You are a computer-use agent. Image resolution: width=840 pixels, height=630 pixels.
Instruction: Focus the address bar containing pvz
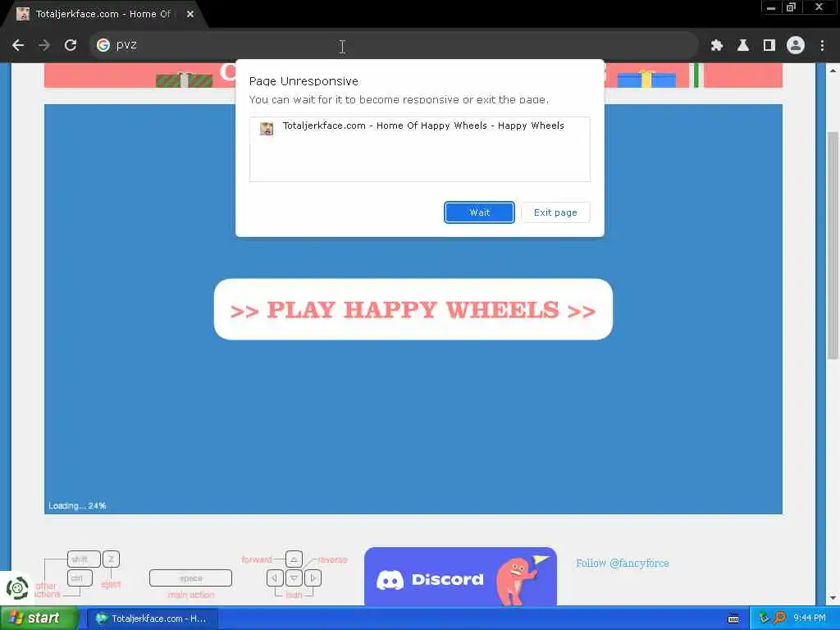[394, 45]
